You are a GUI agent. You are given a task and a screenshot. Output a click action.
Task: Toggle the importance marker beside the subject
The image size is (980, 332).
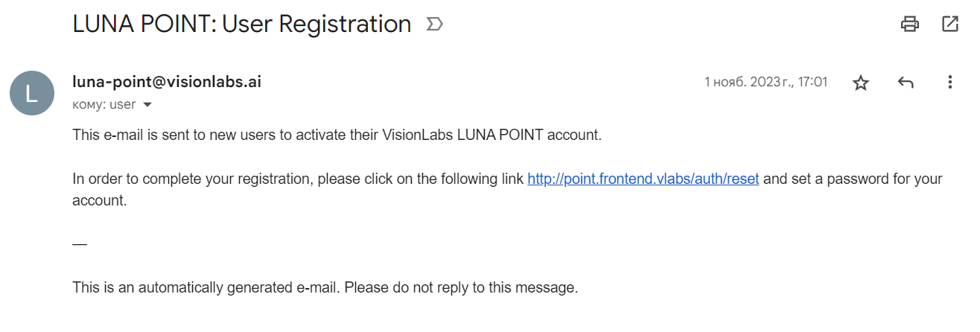(x=434, y=25)
